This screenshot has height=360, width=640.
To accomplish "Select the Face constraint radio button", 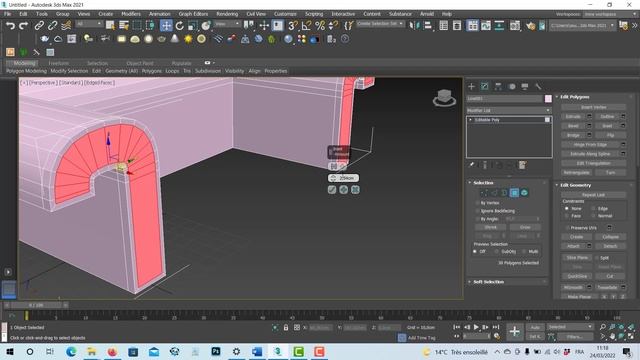I will [567, 216].
